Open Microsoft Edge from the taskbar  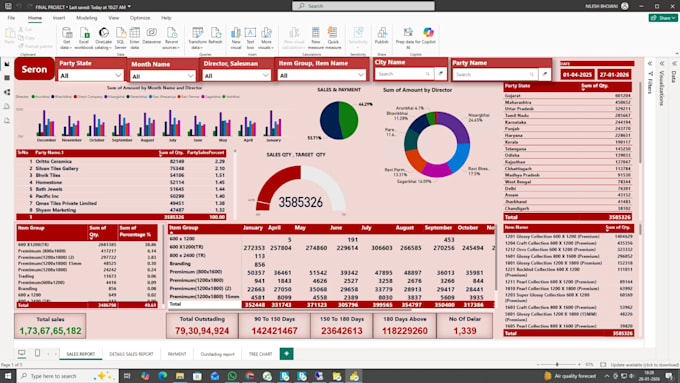click(163, 376)
